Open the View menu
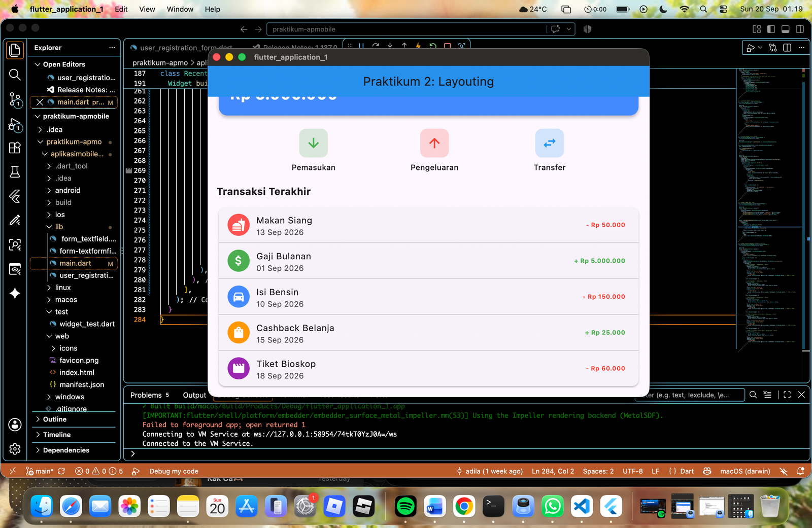Screen dimensions: 812x528 (147, 9)
